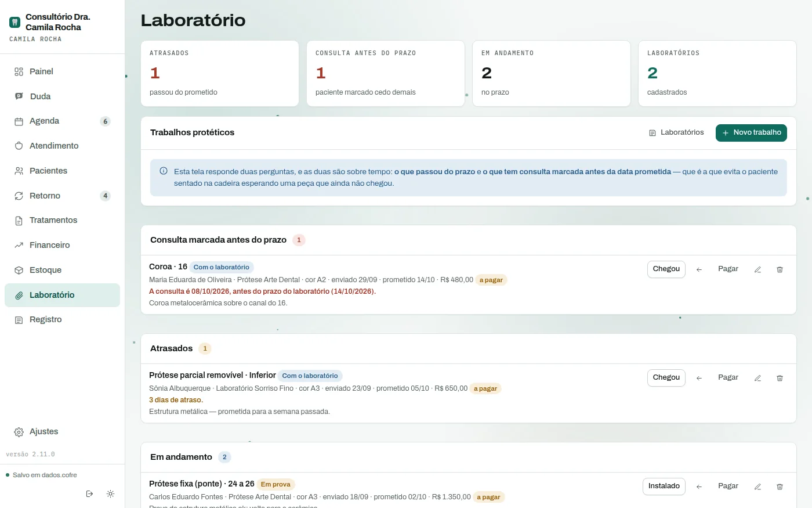Edit the Coroa 16 job (pencil)
812x508 pixels.
757,269
